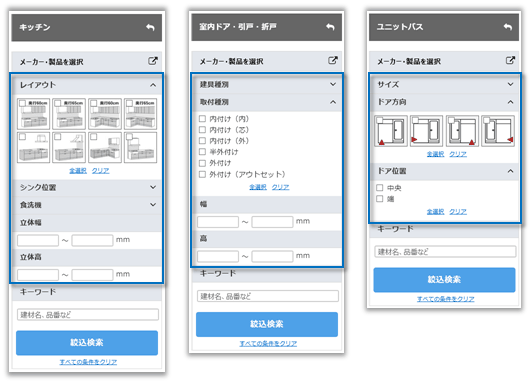Select the first kitchen layout thumbnail
The height and width of the screenshot is (383, 531).
click(34, 114)
